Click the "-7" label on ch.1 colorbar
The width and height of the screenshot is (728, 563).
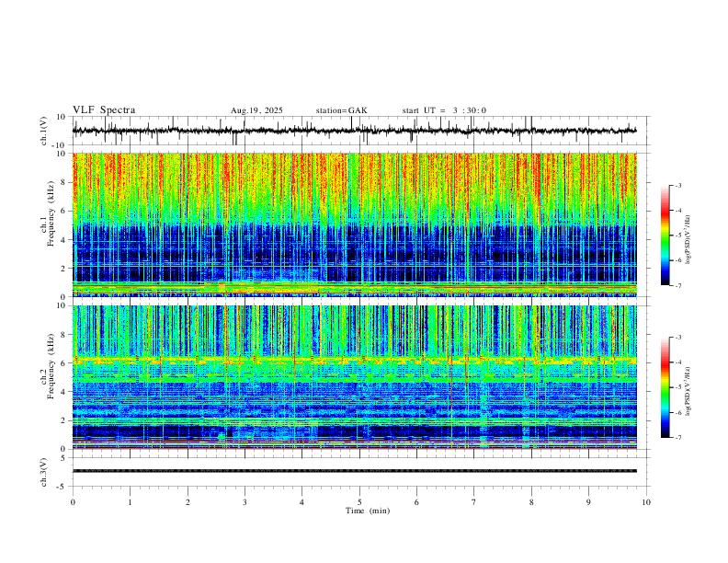677,286
